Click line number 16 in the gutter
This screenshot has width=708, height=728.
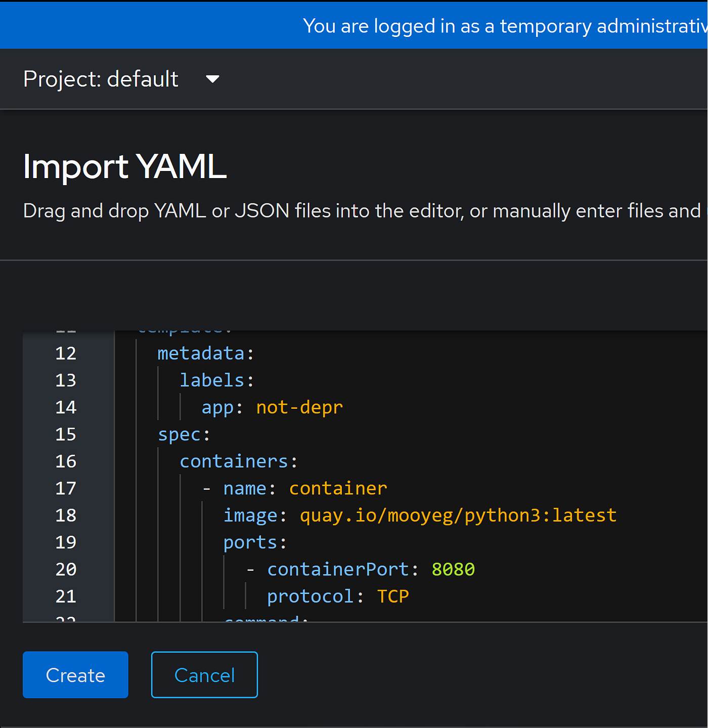tap(66, 461)
